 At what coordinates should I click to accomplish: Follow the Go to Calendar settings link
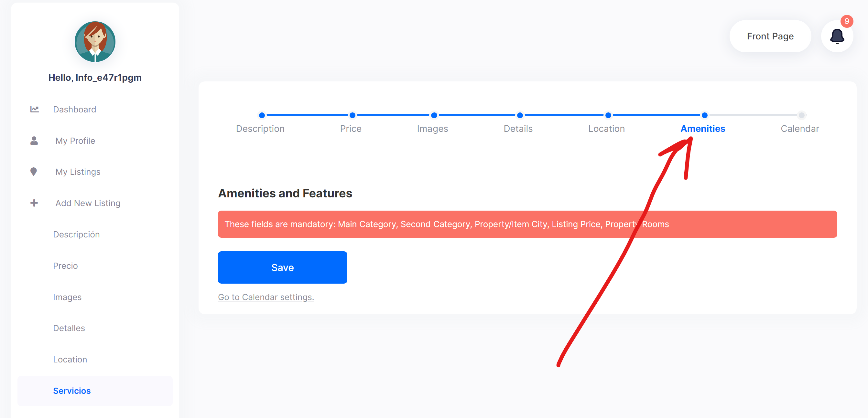tap(266, 297)
